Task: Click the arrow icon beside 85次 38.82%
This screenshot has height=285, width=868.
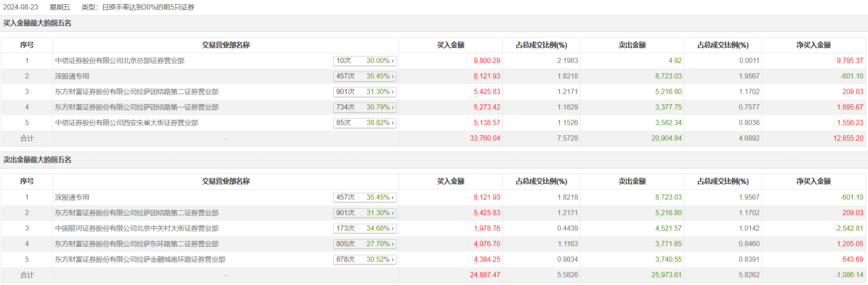Action: (393, 123)
